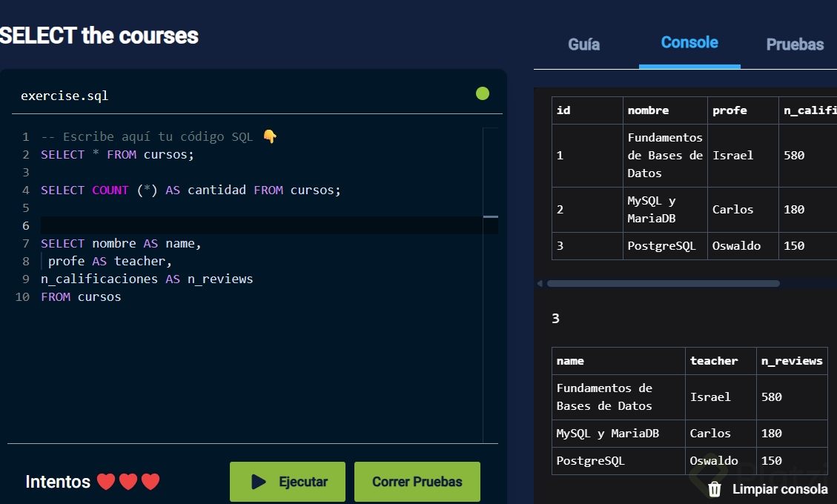The image size is (837, 504).
Task: Click the last red heart of Intentos
Action: click(150, 482)
